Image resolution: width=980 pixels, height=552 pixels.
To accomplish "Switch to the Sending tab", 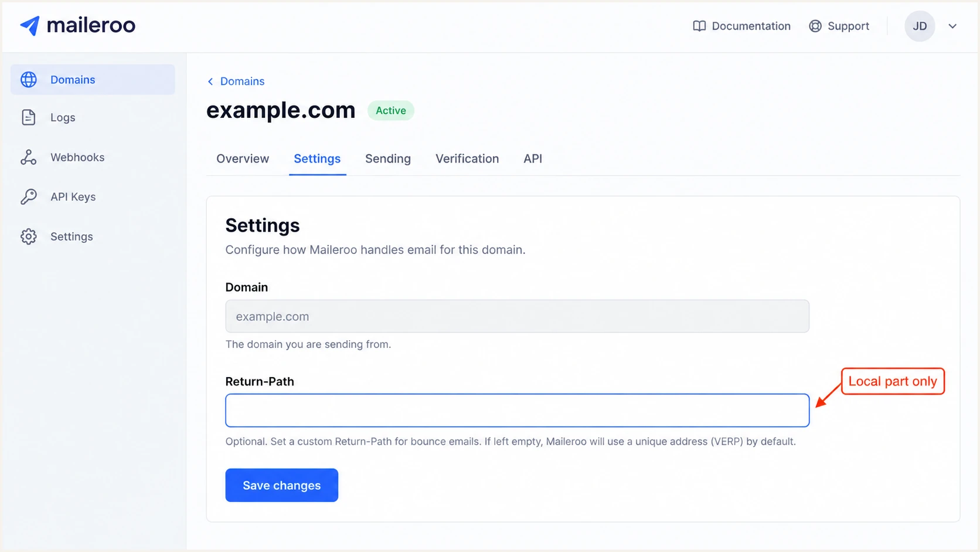I will point(388,159).
